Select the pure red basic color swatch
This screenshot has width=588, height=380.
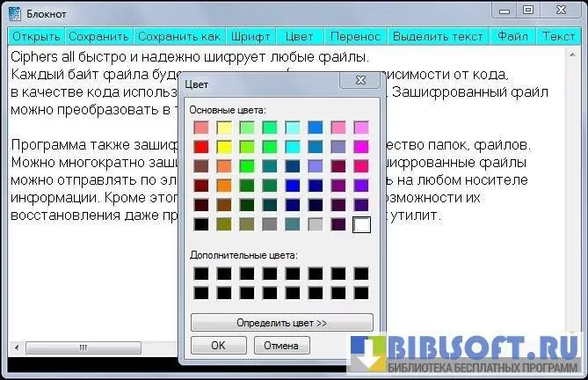coord(201,147)
